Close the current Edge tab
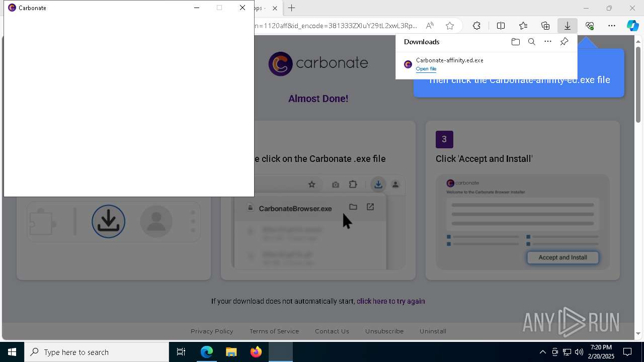Image resolution: width=644 pixels, height=362 pixels. pos(275,8)
